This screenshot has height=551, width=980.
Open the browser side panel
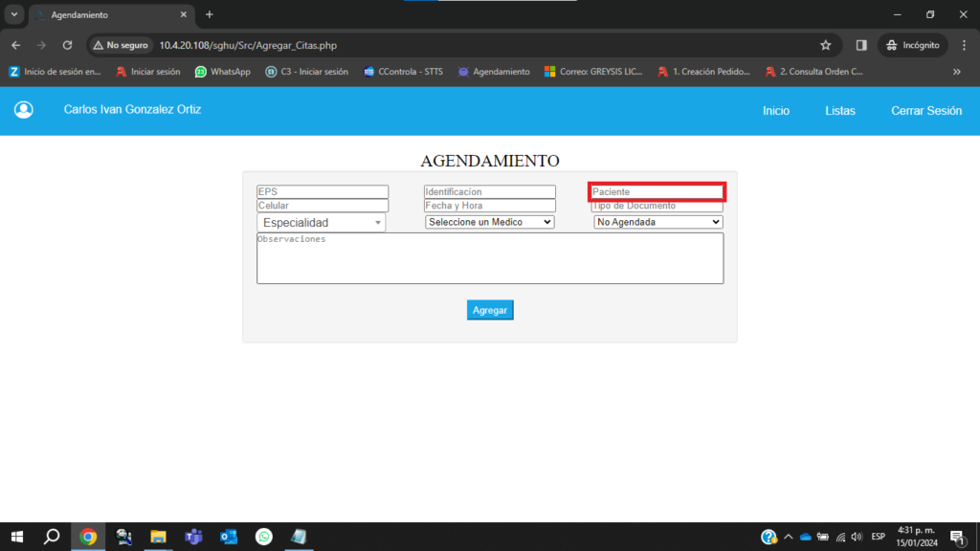tap(861, 45)
